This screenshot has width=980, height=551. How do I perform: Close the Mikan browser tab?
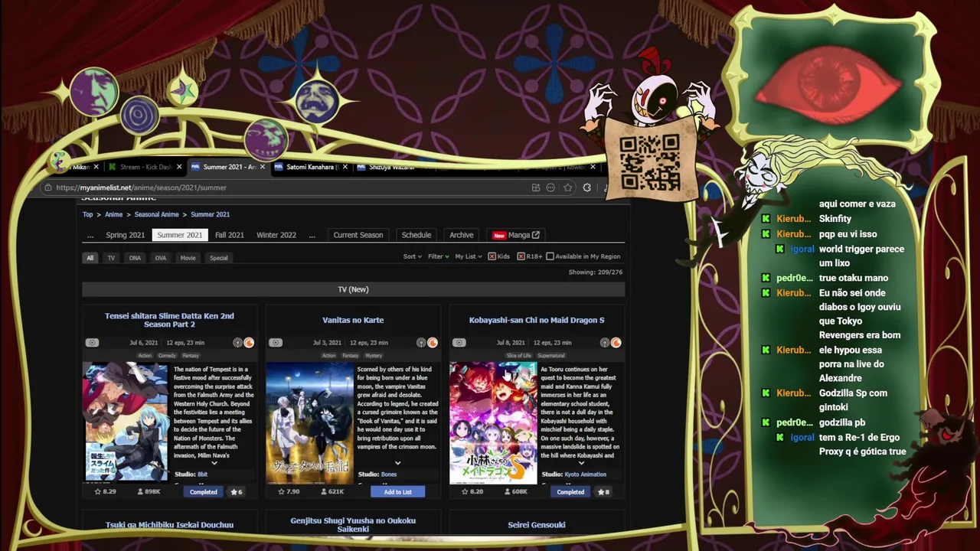click(96, 167)
